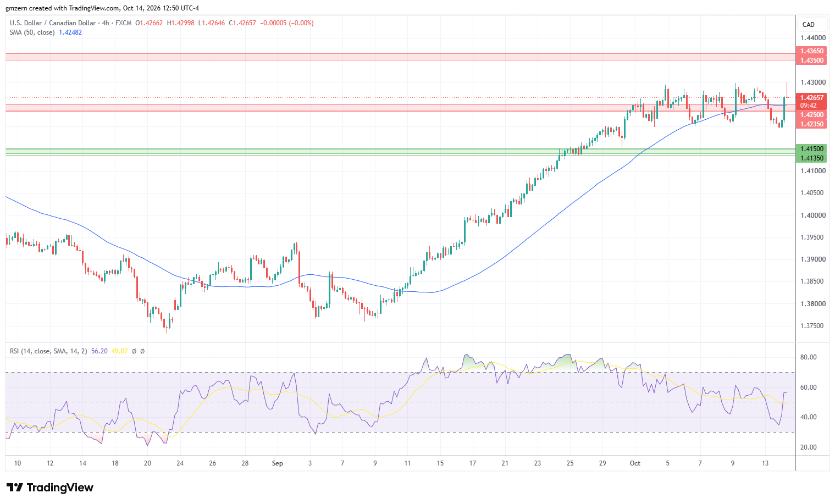Click the red 1.43650 price axis label
The image size is (835, 504).
click(811, 51)
